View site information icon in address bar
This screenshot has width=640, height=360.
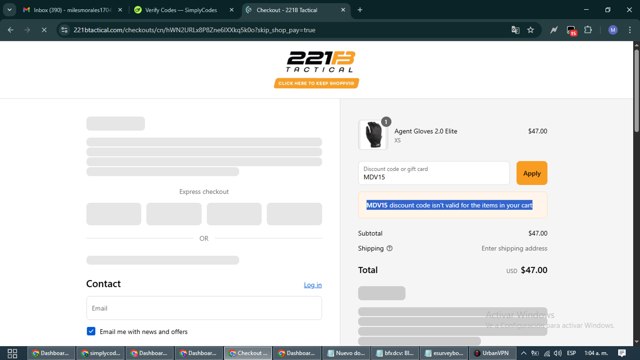coord(64,30)
